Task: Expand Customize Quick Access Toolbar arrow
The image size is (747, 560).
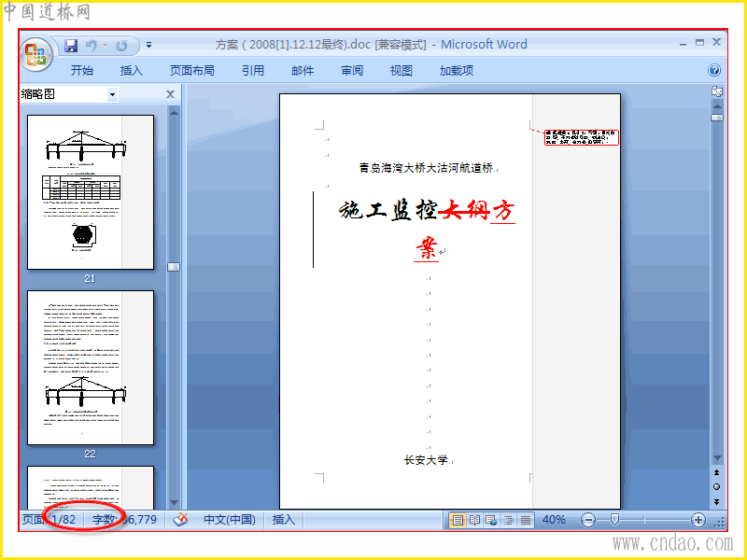Action: [148, 46]
